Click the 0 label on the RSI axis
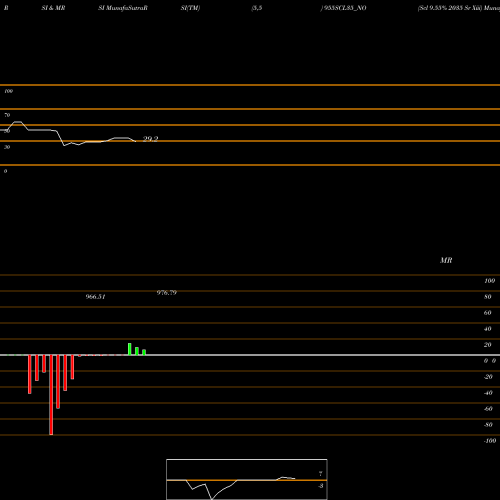Image resolution: width=500 pixels, height=500 pixels. click(x=5, y=171)
